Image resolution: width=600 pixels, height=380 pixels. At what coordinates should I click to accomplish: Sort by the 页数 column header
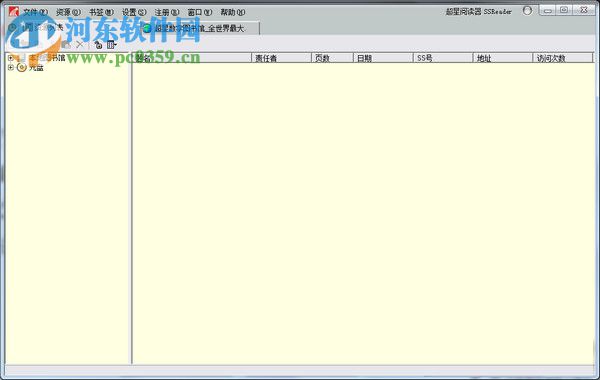point(332,58)
